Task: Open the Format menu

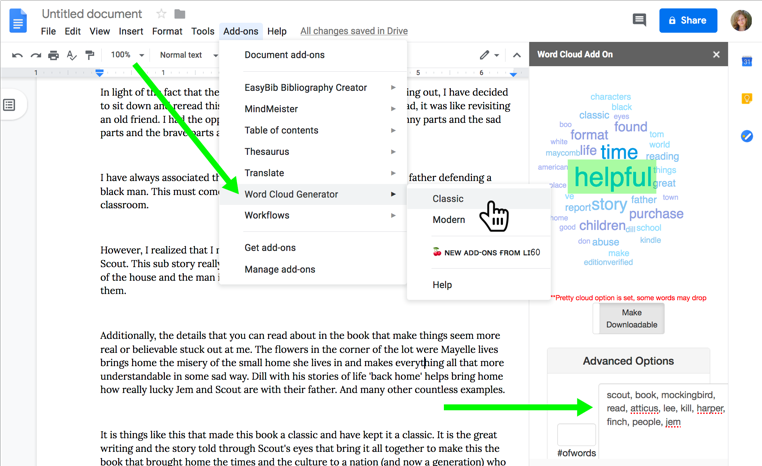Action: [167, 31]
